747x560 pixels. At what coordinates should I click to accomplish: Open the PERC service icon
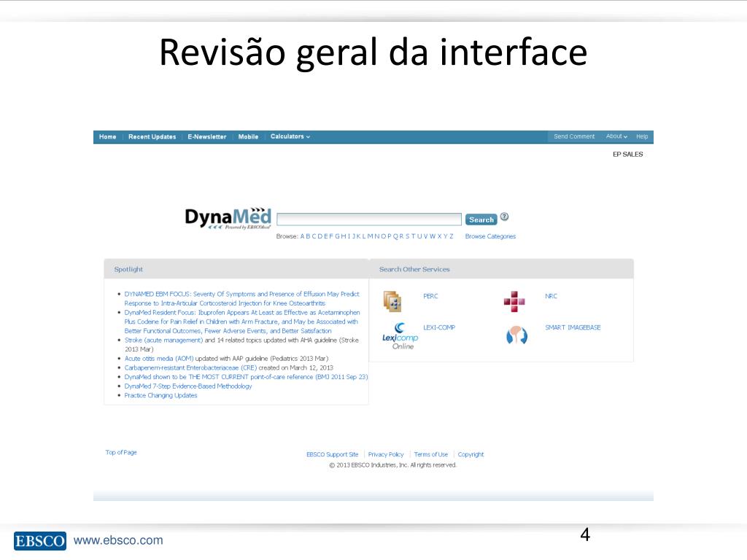[392, 301]
